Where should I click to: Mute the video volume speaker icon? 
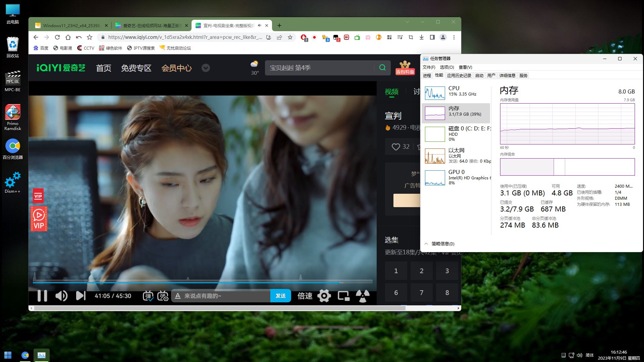click(x=61, y=296)
